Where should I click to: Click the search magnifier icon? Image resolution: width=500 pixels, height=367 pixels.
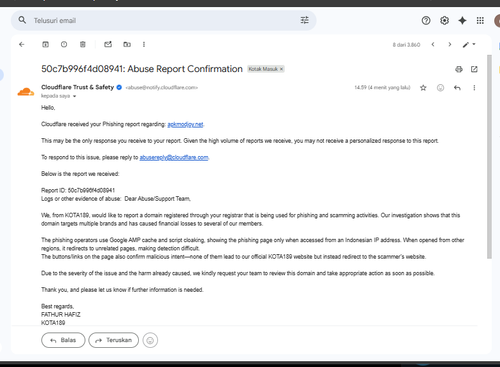[x=22, y=20]
